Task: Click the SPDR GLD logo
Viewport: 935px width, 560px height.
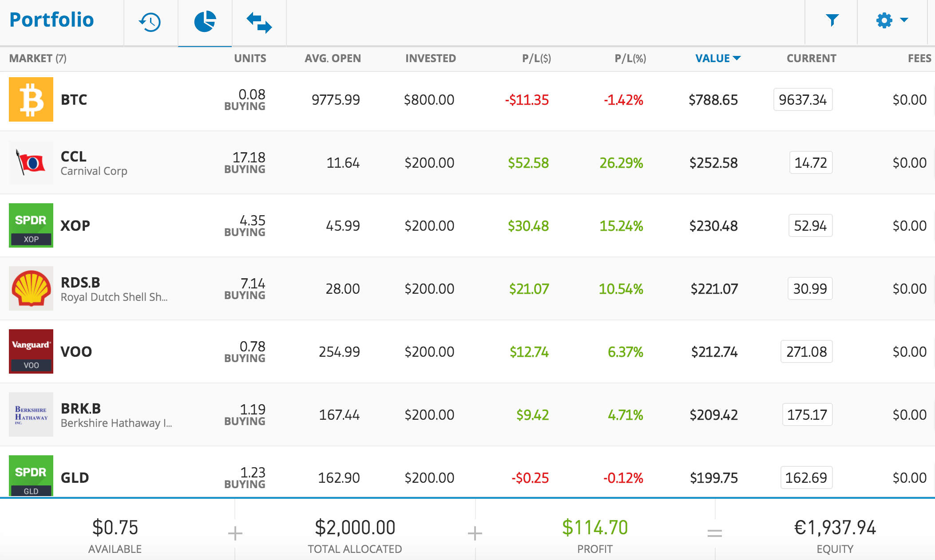Action: [x=31, y=476]
